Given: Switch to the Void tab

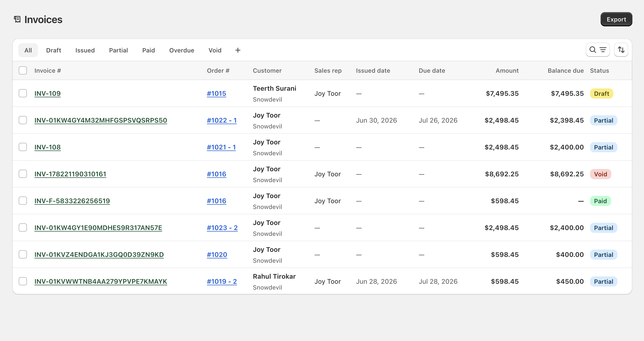Looking at the screenshot, I should click(x=215, y=50).
